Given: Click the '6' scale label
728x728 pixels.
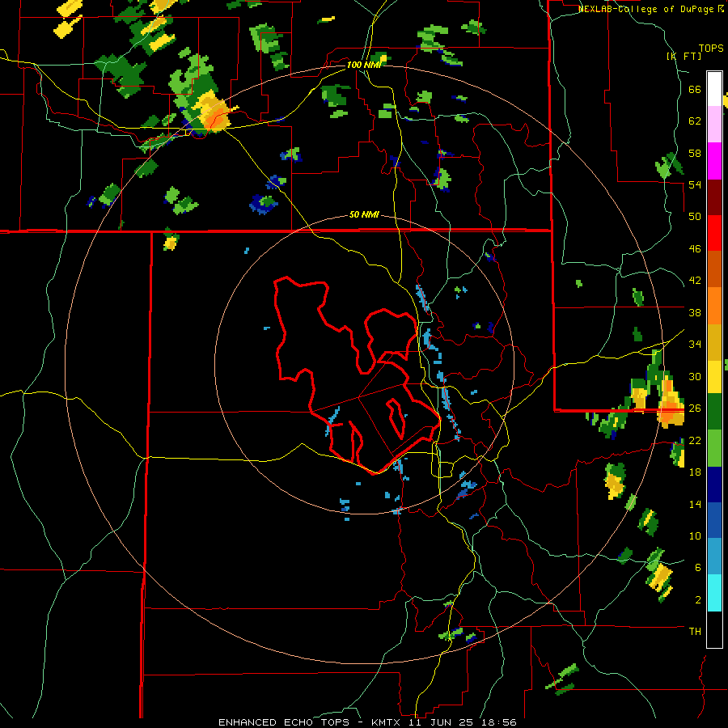Looking at the screenshot, I should click(x=698, y=567).
